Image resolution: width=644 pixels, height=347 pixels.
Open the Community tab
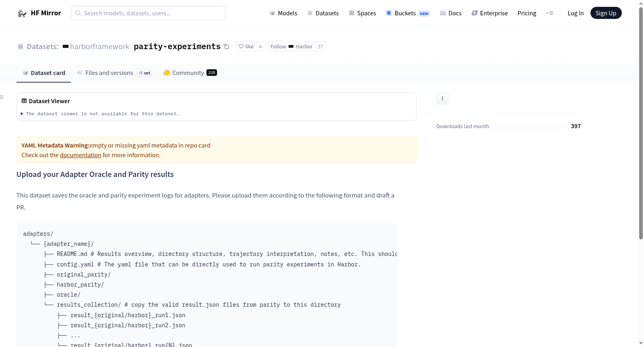pos(190,73)
